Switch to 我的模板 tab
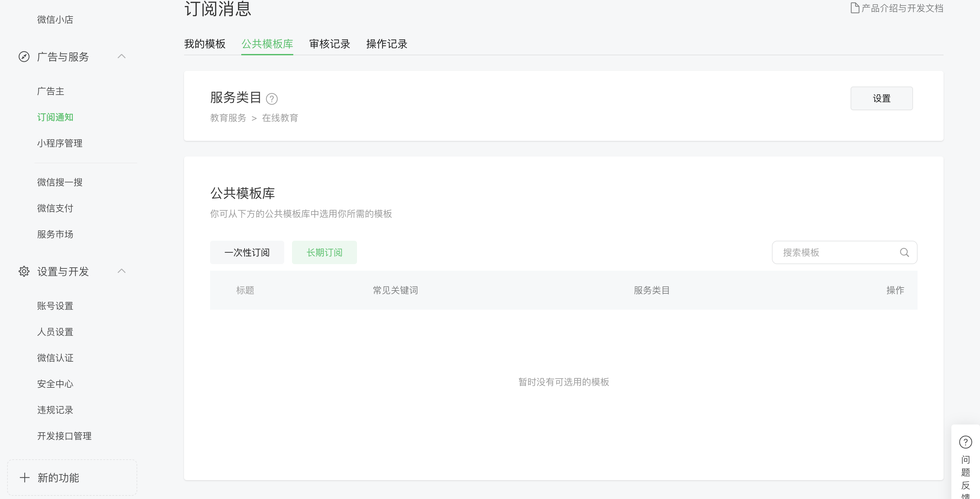This screenshot has width=980, height=499. pos(205,44)
